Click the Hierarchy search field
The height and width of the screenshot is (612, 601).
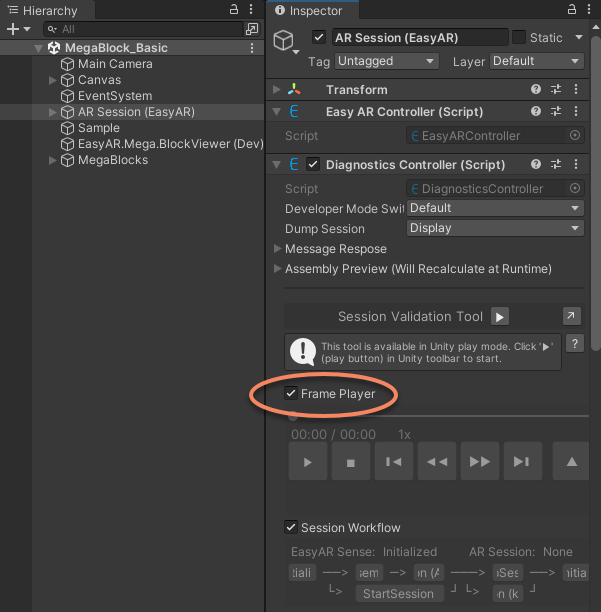pyautogui.click(x=143, y=29)
